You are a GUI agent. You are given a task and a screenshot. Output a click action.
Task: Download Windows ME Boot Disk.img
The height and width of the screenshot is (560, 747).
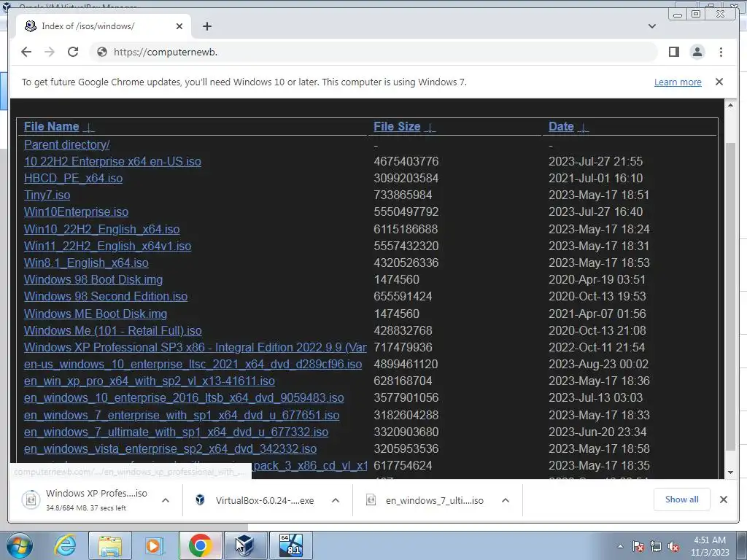[96, 314]
